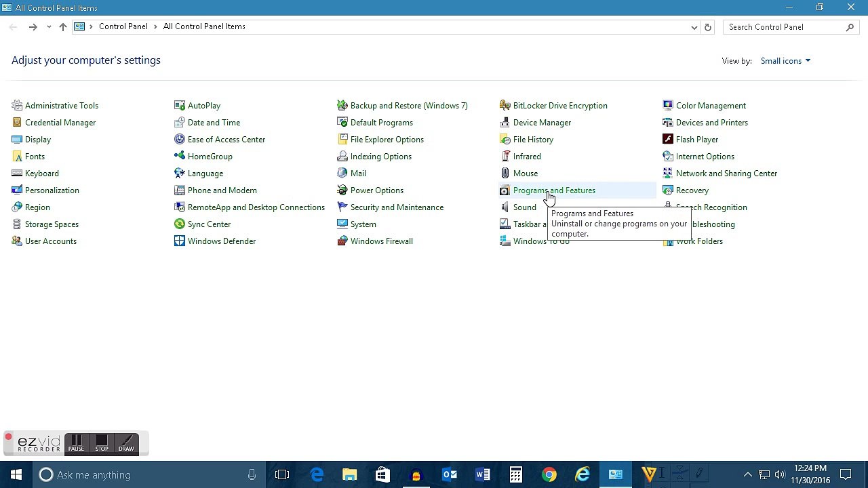Click the BitLocker Drive Encryption icon
868x488 pixels.
505,106
